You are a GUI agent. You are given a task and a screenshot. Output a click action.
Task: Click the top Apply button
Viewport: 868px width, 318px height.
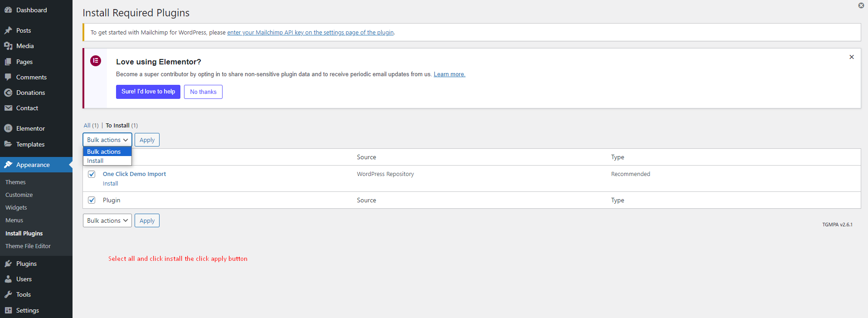pyautogui.click(x=147, y=140)
